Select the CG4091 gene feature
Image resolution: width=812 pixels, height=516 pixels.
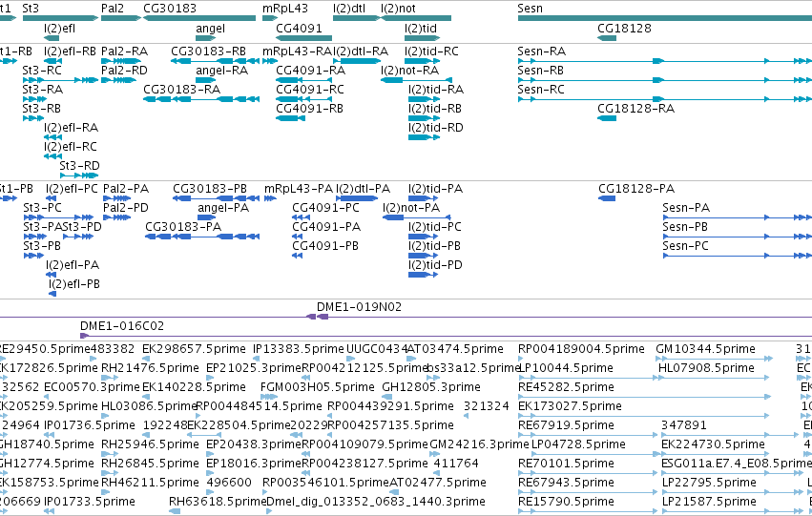pyautogui.click(x=304, y=38)
